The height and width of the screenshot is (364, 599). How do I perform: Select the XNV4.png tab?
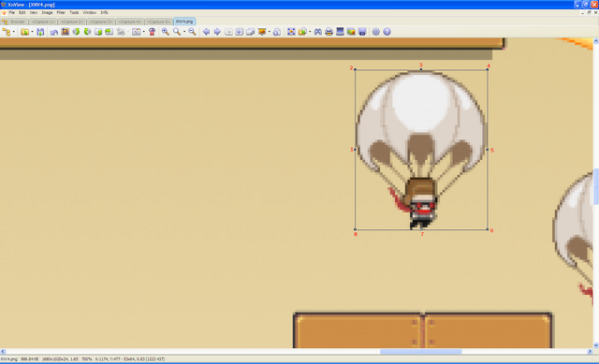[x=184, y=22]
